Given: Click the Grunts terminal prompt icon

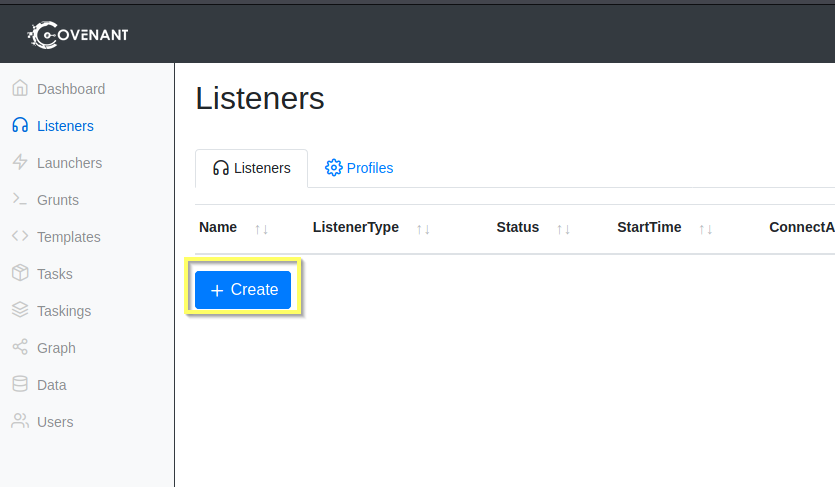Looking at the screenshot, I should [x=20, y=200].
